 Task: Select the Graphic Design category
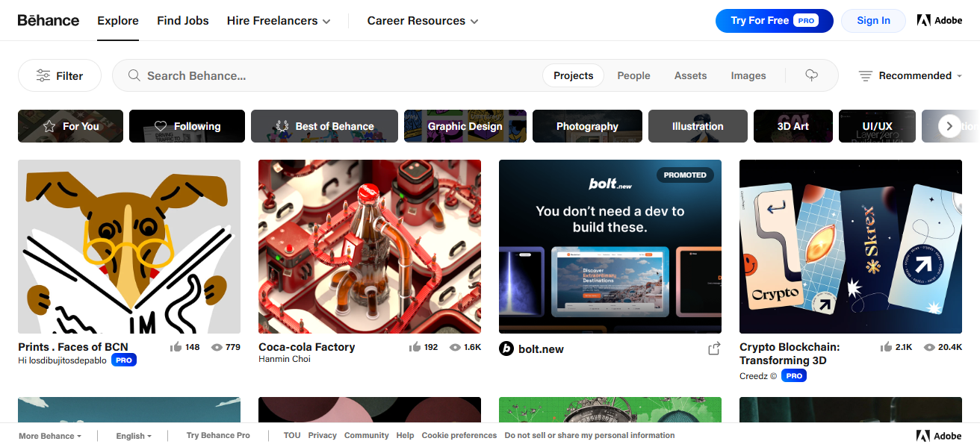click(465, 126)
